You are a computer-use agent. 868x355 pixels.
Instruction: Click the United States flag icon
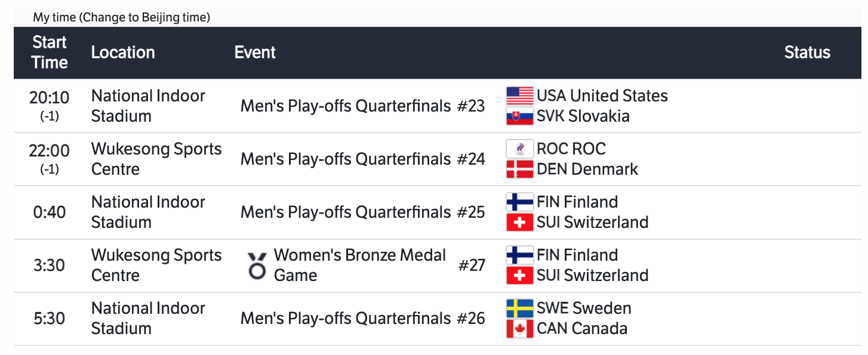coord(519,96)
